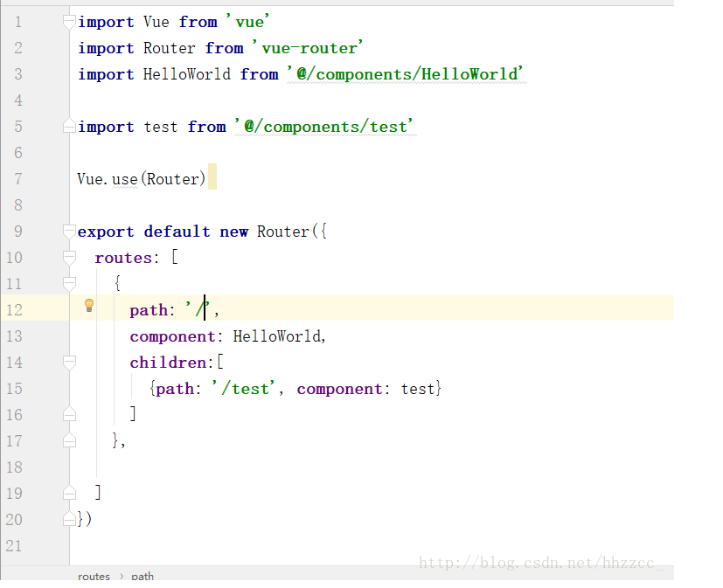The width and height of the screenshot is (723, 588).
Task: Click 'component: test' on line 15
Action: 365,389
